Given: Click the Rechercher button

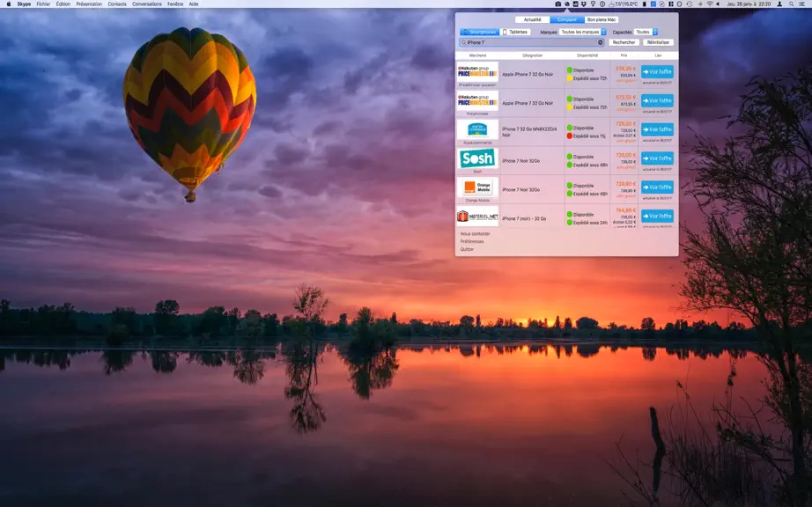Looking at the screenshot, I should click(624, 42).
